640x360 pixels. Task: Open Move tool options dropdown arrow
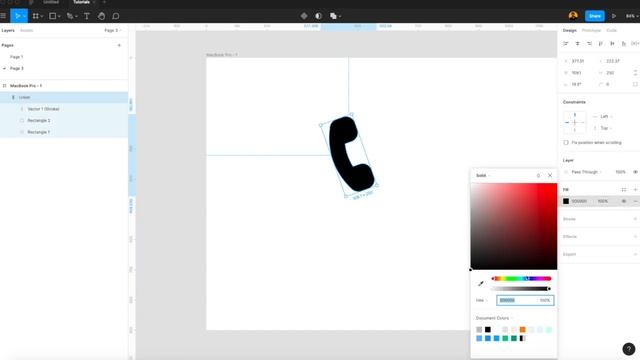coord(24,16)
